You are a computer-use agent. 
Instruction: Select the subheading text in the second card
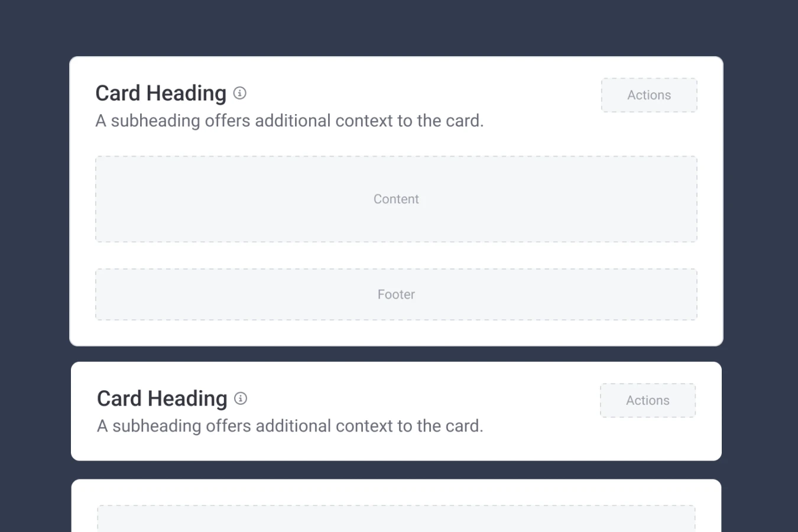[290, 426]
